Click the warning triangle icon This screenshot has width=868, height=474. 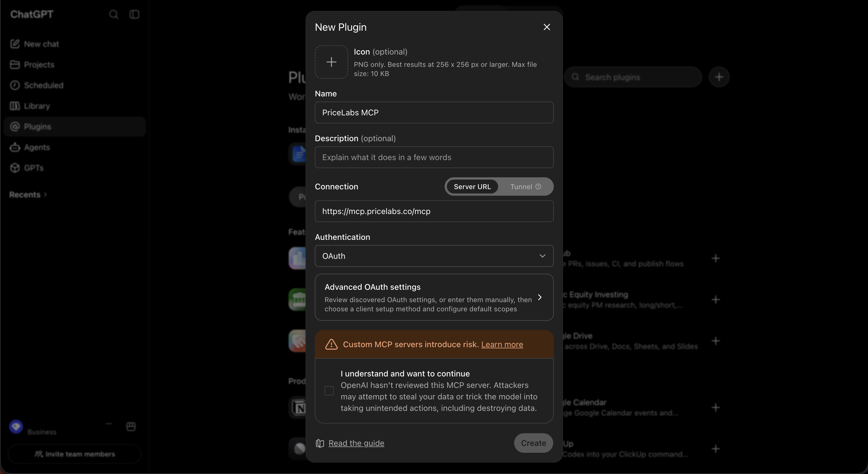(x=331, y=344)
